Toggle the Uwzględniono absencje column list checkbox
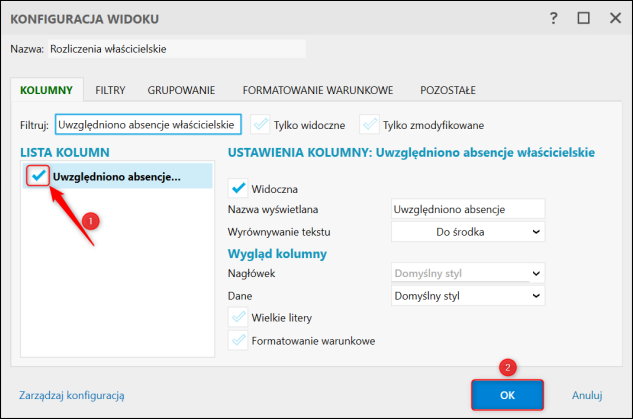Screen dimensions: 633x419 (x=38, y=176)
